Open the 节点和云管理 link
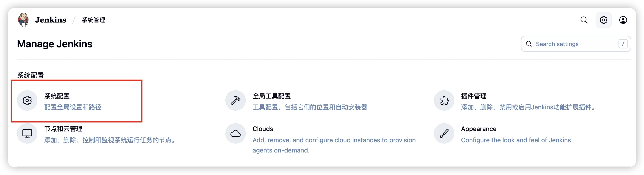 [x=63, y=129]
